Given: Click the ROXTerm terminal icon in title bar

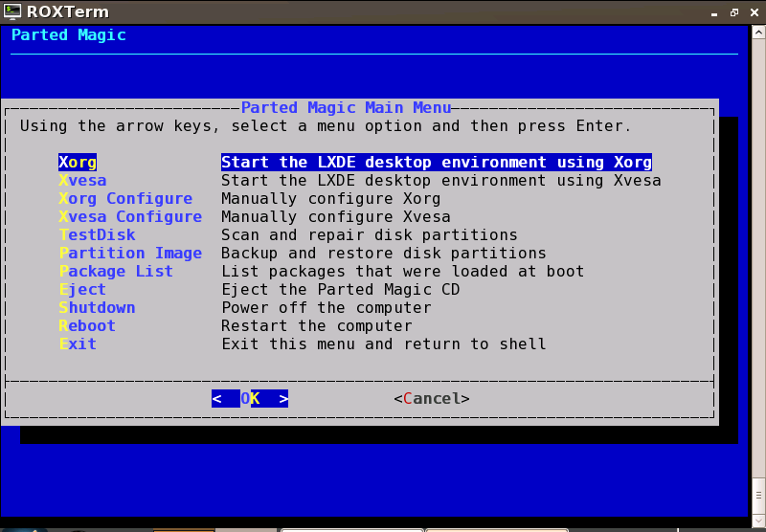Looking at the screenshot, I should pyautogui.click(x=12, y=11).
